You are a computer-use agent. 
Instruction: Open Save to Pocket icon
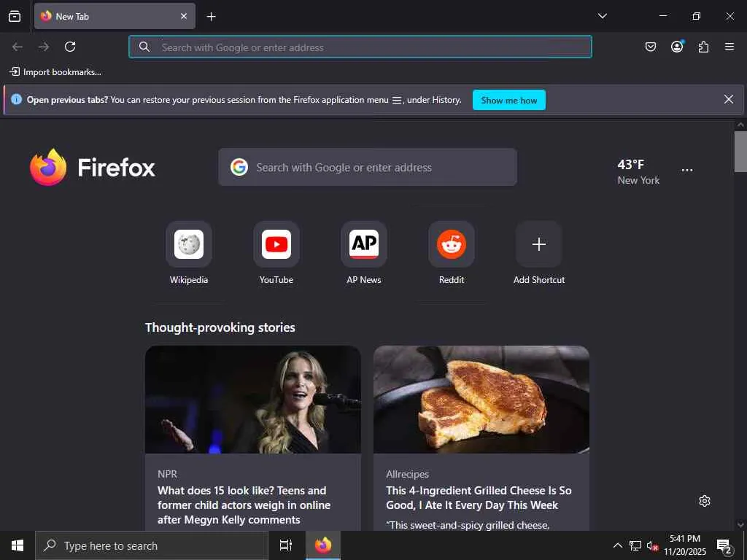coord(650,47)
